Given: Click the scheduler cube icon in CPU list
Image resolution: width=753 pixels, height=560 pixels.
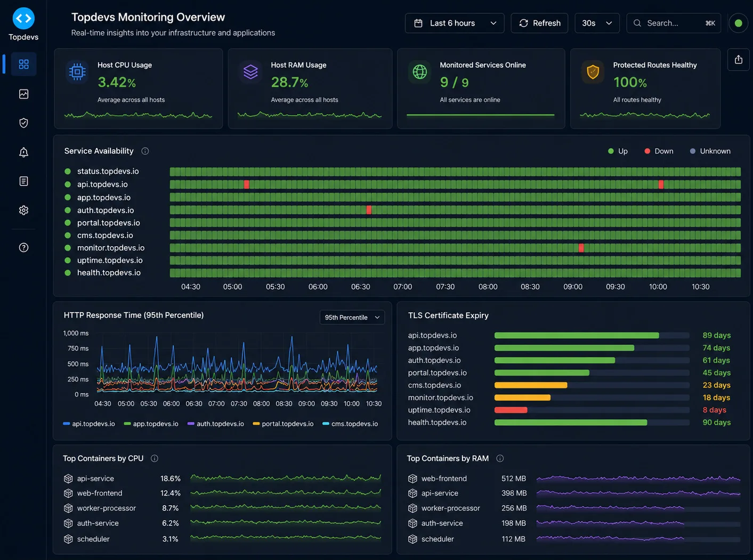Looking at the screenshot, I should coord(68,539).
